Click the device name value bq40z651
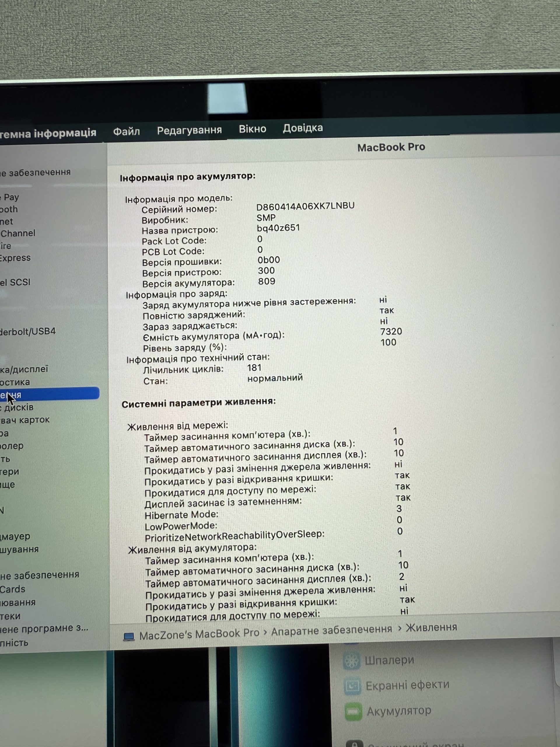This screenshot has width=560, height=747. coord(278,228)
